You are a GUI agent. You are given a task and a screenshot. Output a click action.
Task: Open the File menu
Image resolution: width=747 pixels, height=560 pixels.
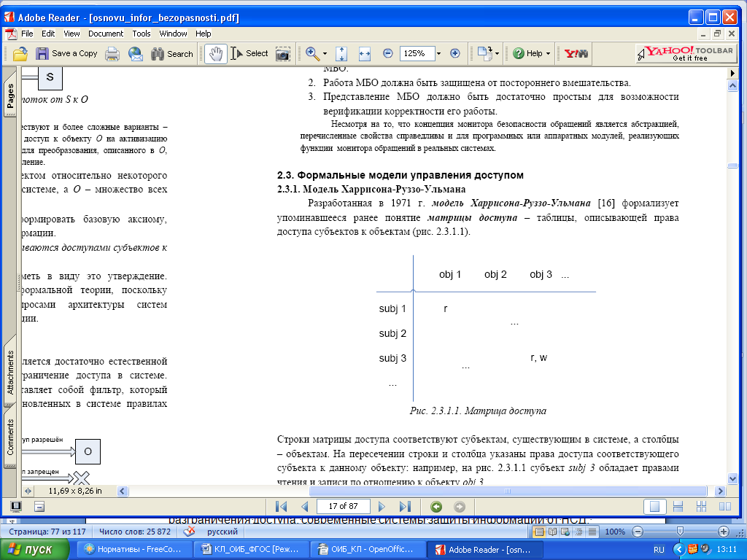(x=27, y=34)
